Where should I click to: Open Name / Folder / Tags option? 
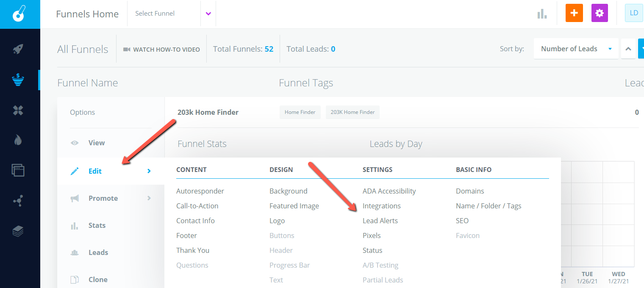coord(489,206)
